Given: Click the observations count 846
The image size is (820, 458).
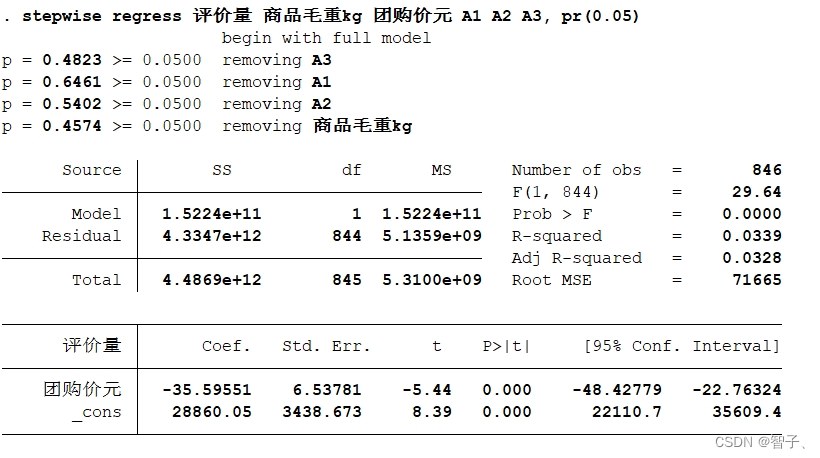Looking at the screenshot, I should tap(767, 170).
